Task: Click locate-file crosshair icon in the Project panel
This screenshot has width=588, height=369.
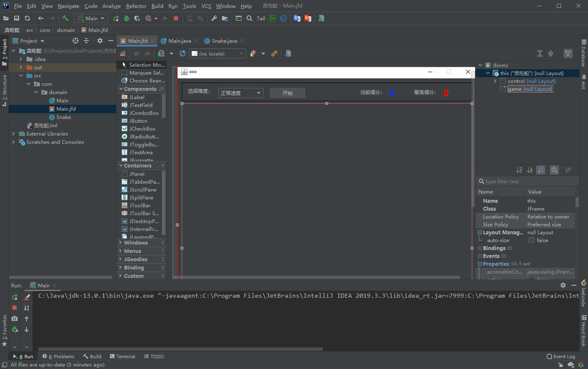Action: 76,41
